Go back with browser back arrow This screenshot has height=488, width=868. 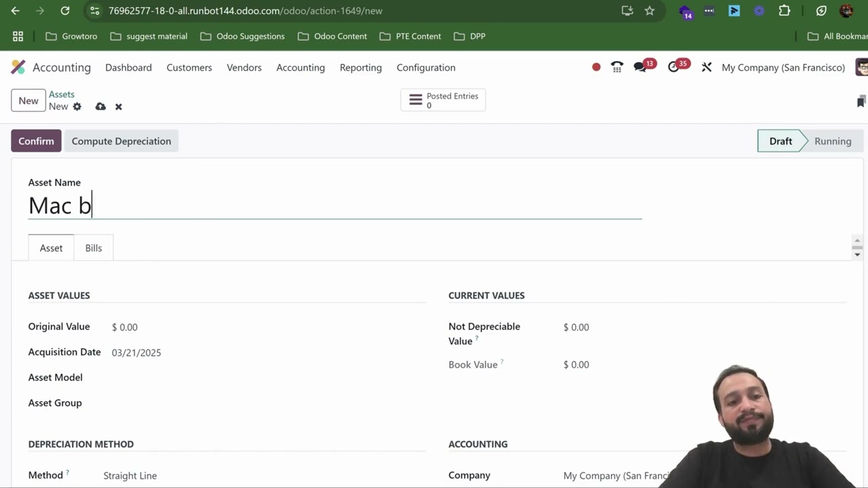(16, 11)
